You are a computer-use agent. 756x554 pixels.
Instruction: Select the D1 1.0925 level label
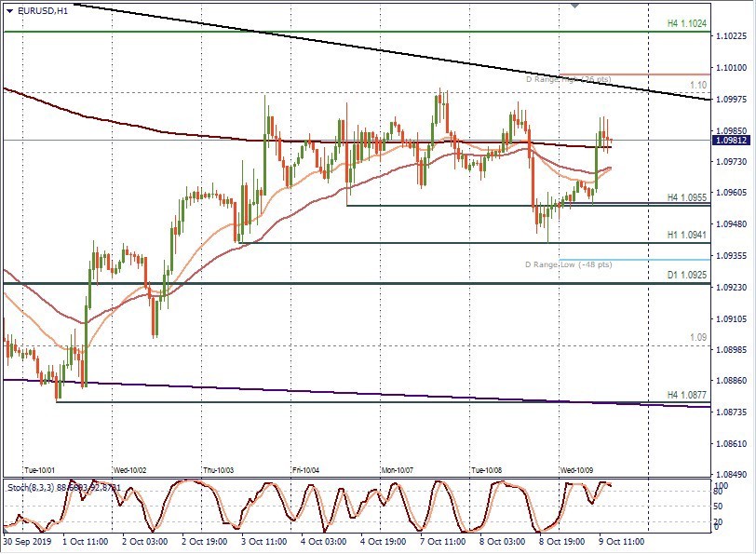pos(686,275)
